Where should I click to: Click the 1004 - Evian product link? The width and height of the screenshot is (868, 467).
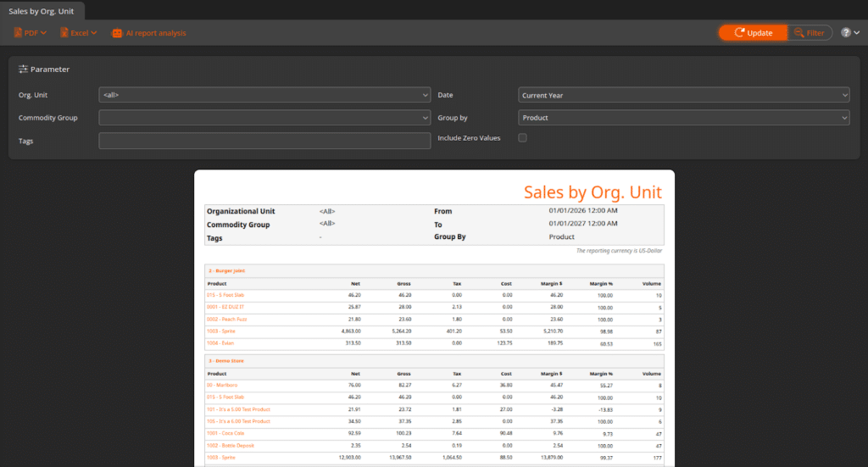pos(220,343)
